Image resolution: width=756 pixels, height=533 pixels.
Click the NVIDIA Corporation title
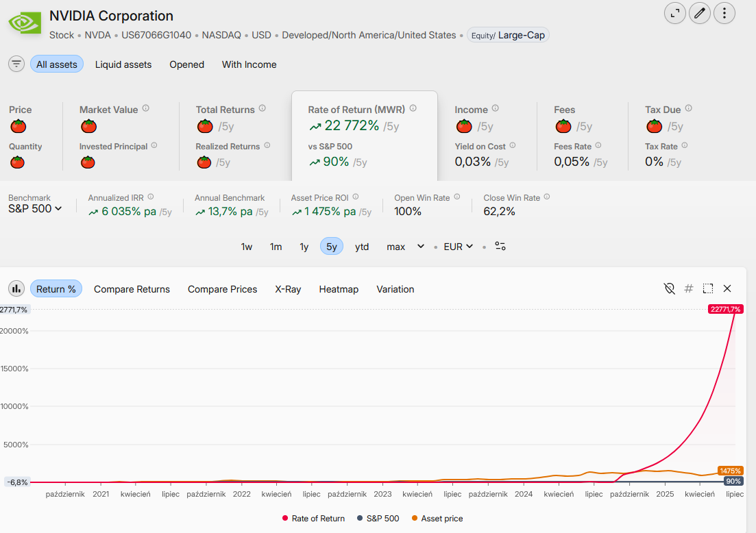point(111,16)
